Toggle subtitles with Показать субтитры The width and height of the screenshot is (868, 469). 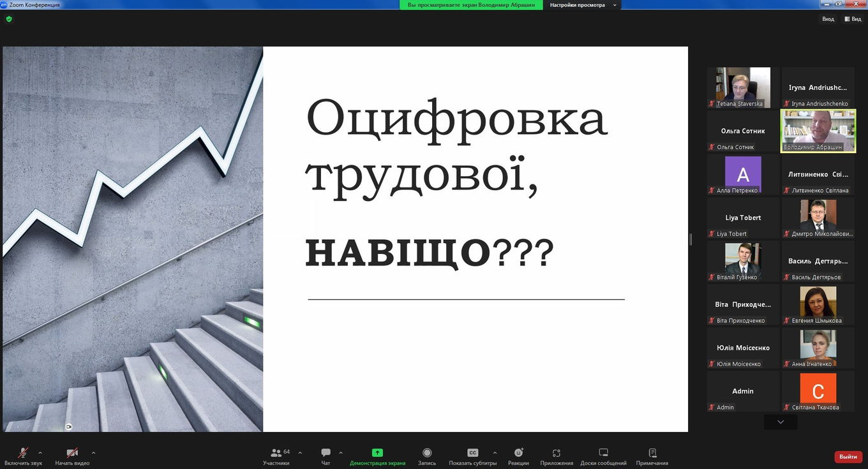pyautogui.click(x=472, y=453)
